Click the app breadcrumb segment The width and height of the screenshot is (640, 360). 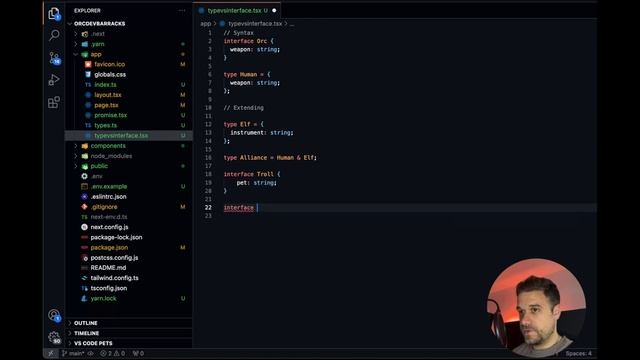coord(205,24)
